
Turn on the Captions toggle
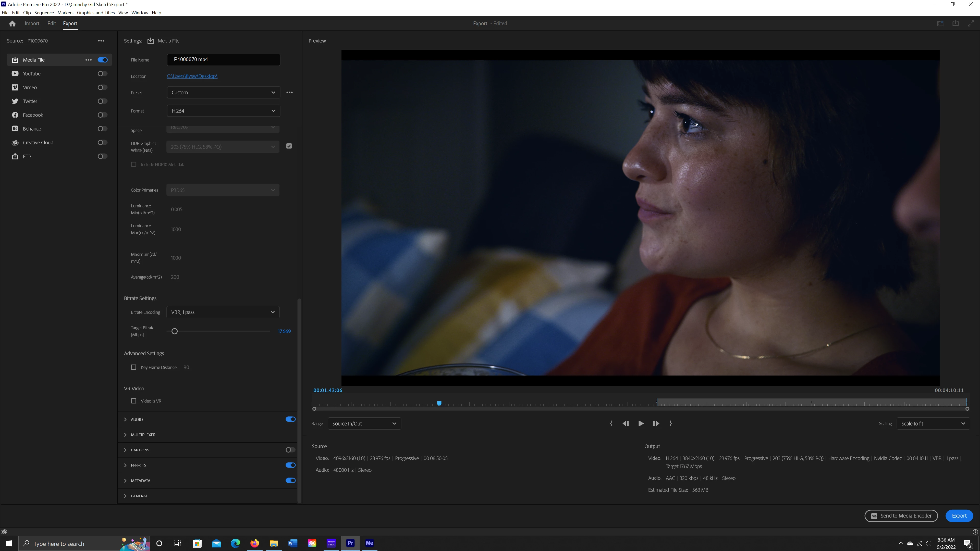coord(290,450)
